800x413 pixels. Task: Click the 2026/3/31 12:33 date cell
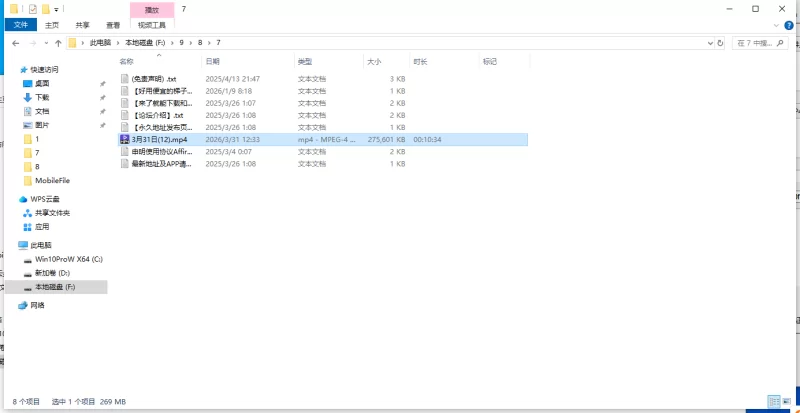tap(233, 139)
